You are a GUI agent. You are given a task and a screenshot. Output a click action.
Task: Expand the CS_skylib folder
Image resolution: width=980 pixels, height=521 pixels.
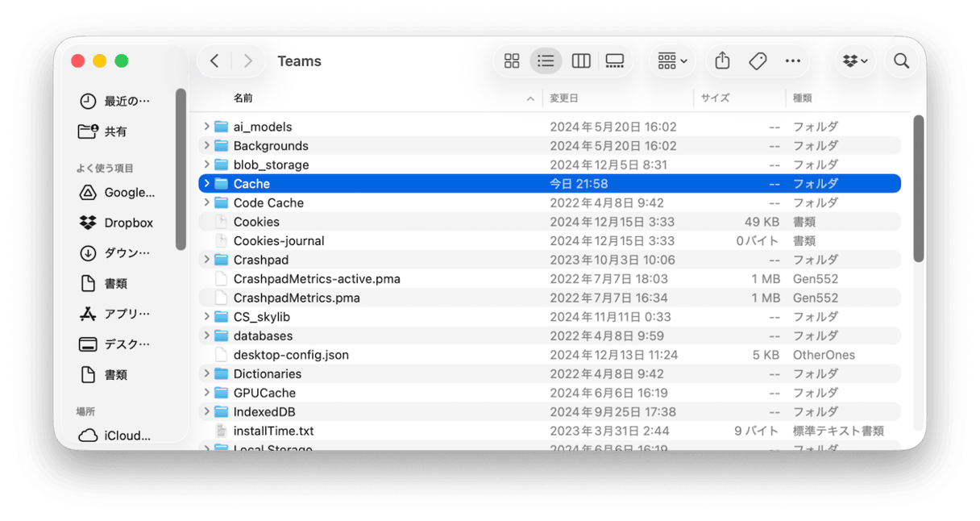pos(207,317)
